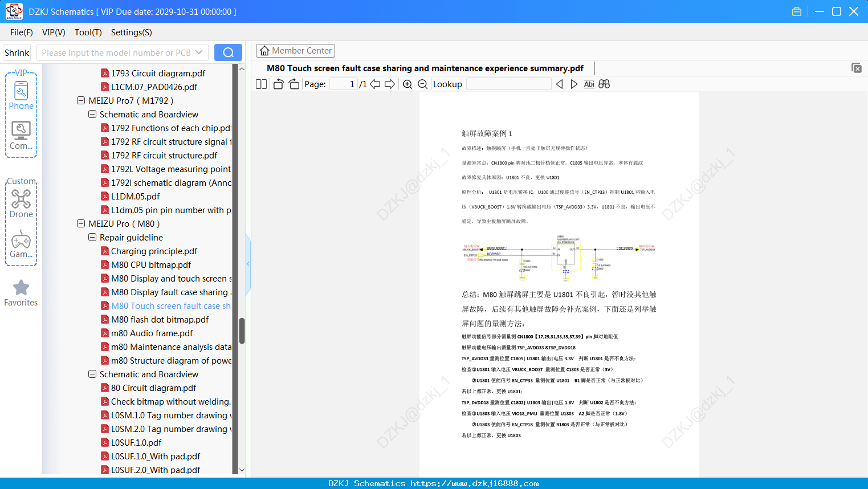Click PDF icon of M80 CPU bitmap

click(105, 264)
